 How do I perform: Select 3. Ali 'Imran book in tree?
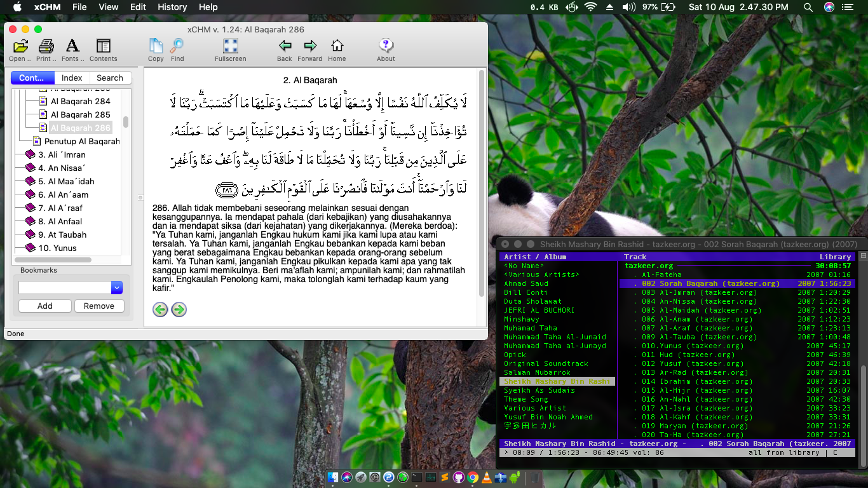click(x=67, y=154)
